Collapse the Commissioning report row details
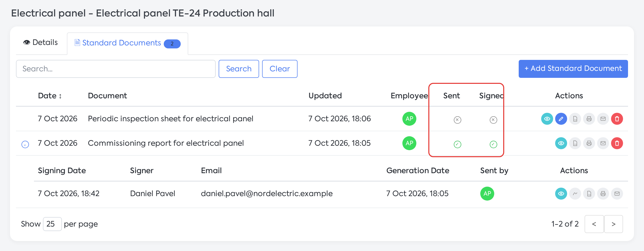 click(x=25, y=144)
